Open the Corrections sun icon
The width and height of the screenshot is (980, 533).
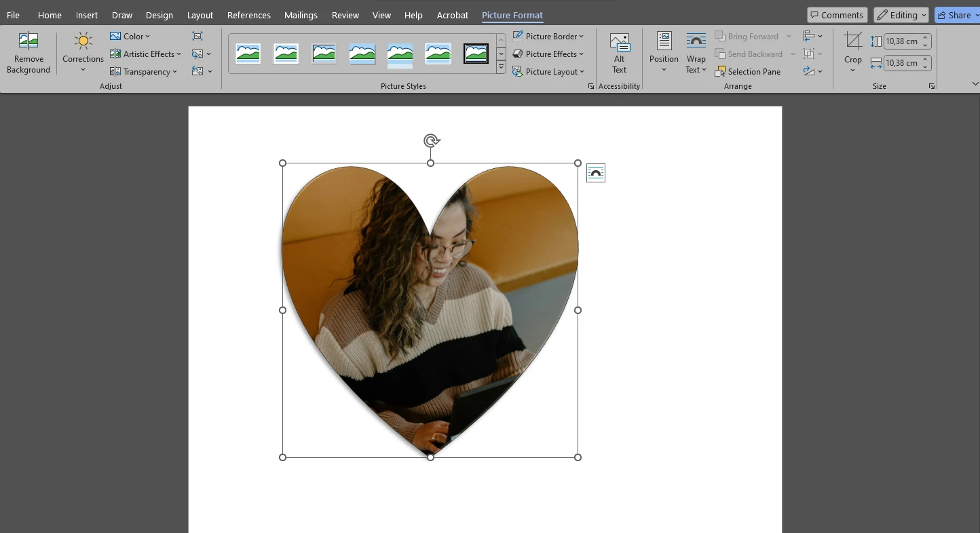pyautogui.click(x=83, y=41)
